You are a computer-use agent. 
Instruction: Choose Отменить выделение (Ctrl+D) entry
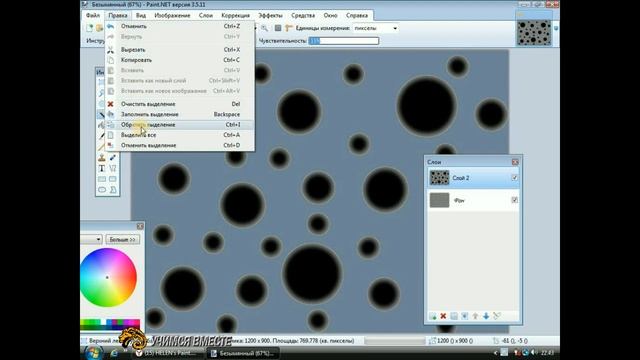[x=180, y=145]
